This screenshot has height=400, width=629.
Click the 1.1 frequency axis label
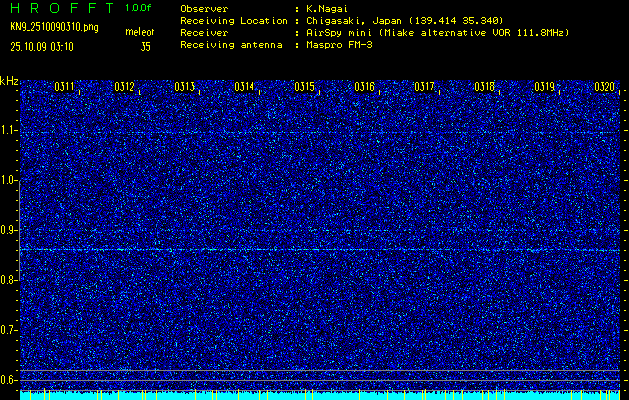tap(9, 130)
